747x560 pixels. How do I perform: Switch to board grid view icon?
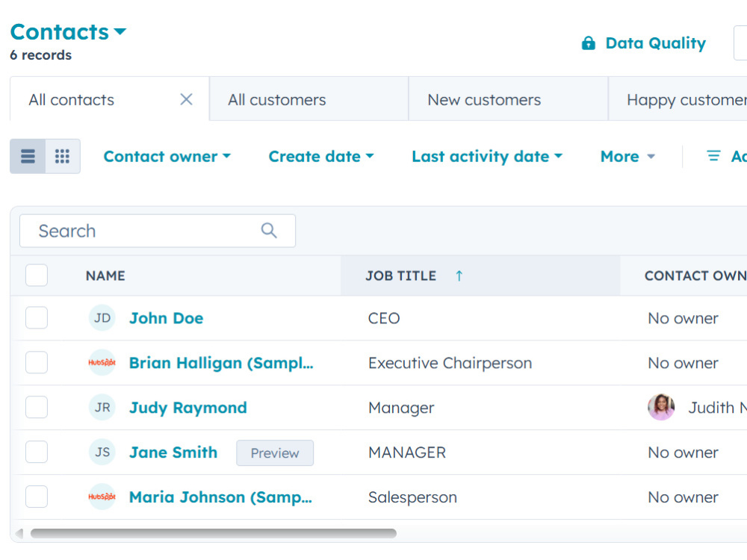click(63, 156)
